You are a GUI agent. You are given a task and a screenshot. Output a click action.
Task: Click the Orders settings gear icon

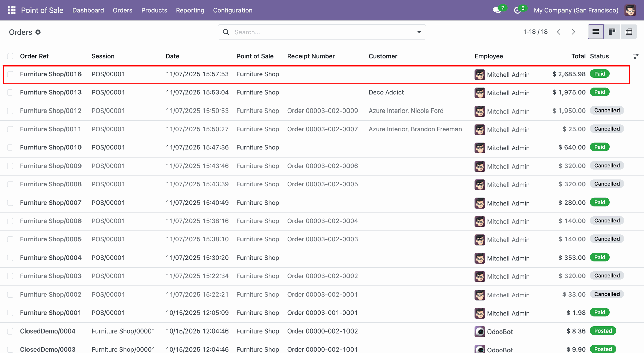pos(38,32)
